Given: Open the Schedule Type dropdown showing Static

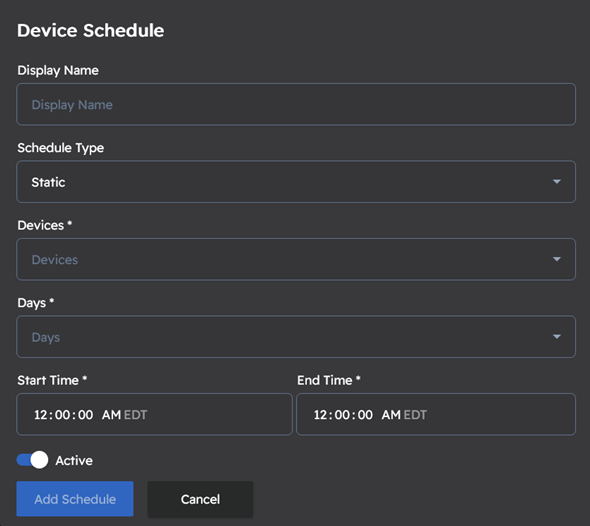Looking at the screenshot, I should 296,182.
